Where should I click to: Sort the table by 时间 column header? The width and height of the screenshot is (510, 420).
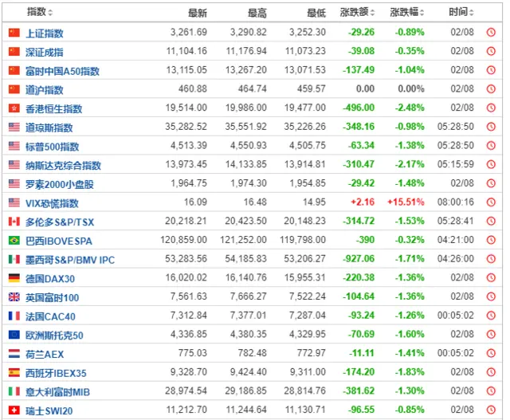pos(461,13)
